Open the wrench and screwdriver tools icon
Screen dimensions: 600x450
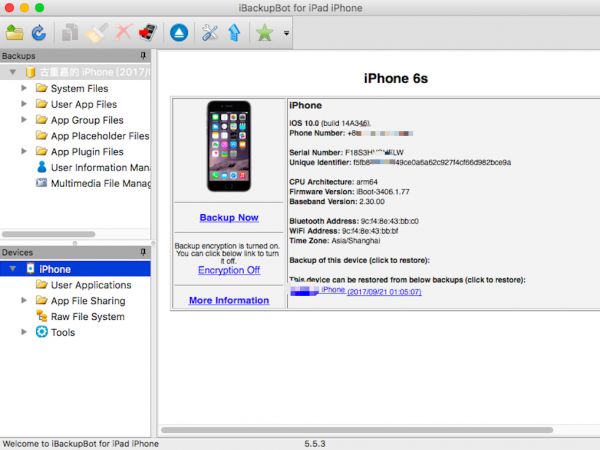point(210,33)
